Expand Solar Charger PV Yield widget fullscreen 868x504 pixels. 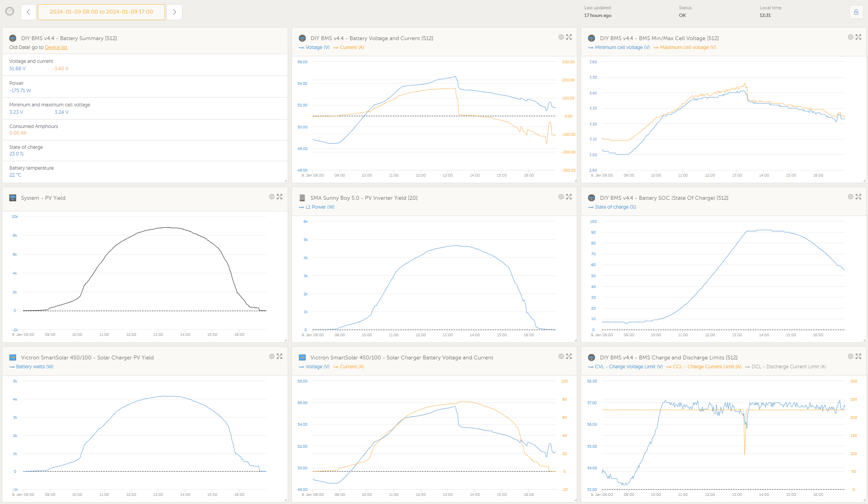280,356
